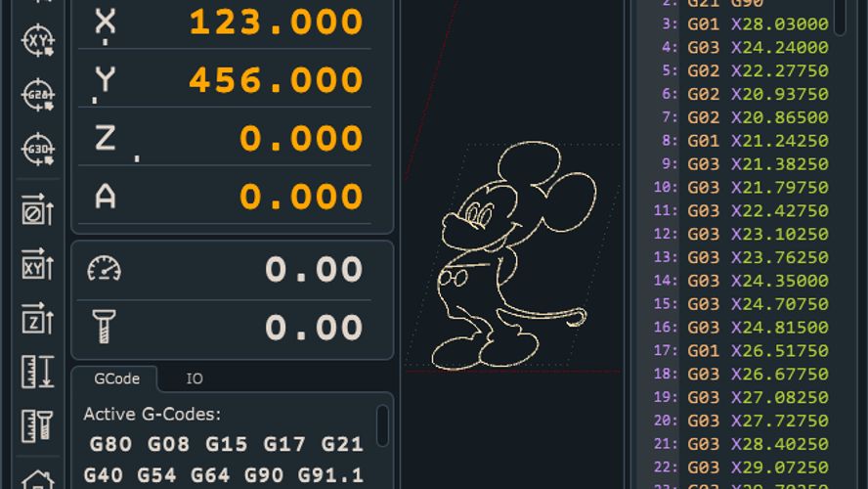Click the A axis label

point(105,197)
